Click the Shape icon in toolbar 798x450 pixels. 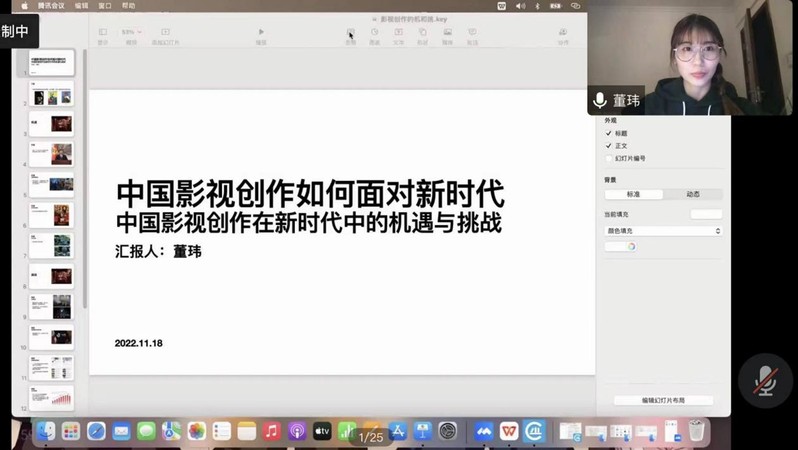click(423, 33)
